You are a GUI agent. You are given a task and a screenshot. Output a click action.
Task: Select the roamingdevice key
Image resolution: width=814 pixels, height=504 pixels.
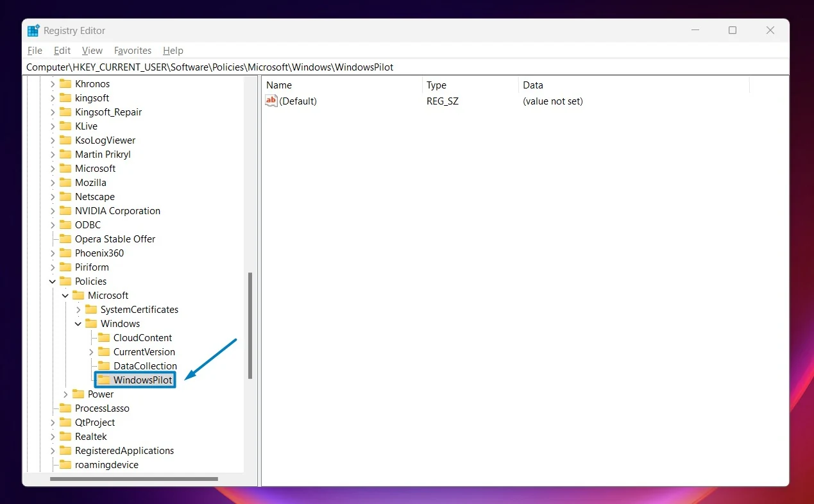(106, 465)
